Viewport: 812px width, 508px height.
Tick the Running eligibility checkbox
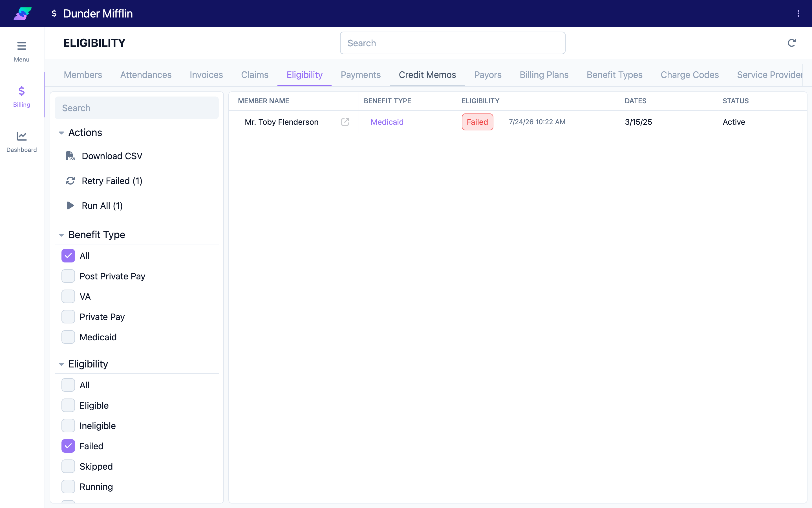68,487
